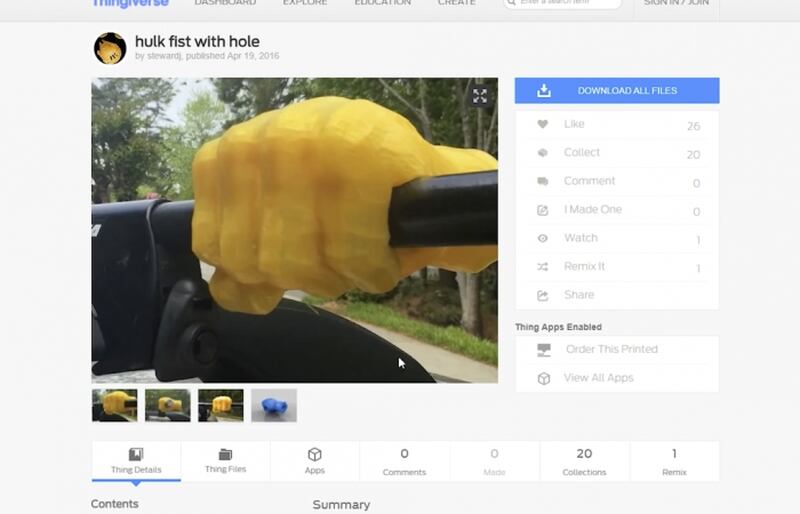Click the Contents heading
800x514 pixels.
(115, 504)
